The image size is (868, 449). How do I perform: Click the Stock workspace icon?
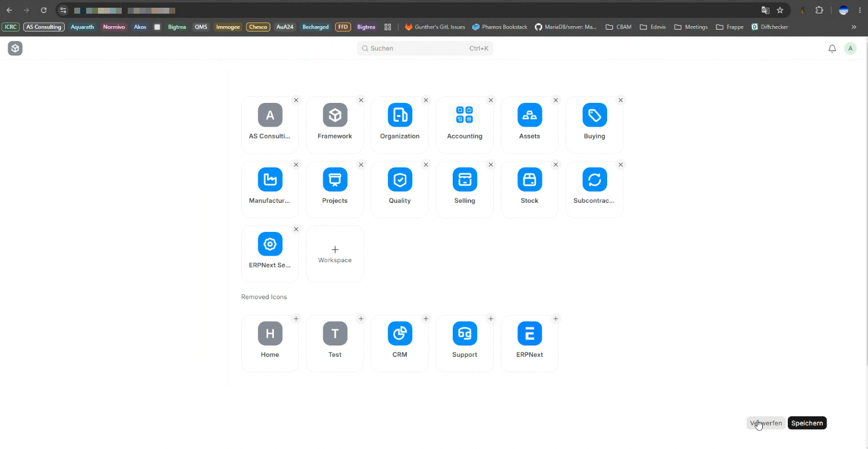[529, 180]
